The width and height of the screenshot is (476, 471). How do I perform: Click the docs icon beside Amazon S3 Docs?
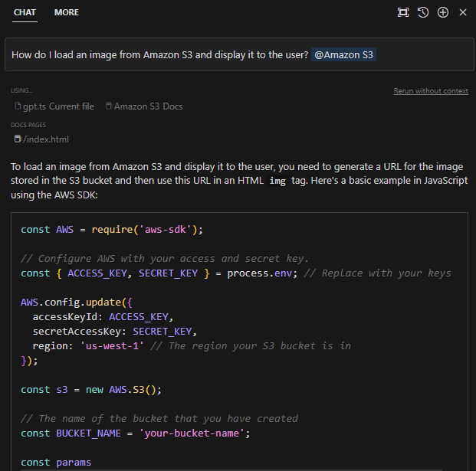point(109,106)
